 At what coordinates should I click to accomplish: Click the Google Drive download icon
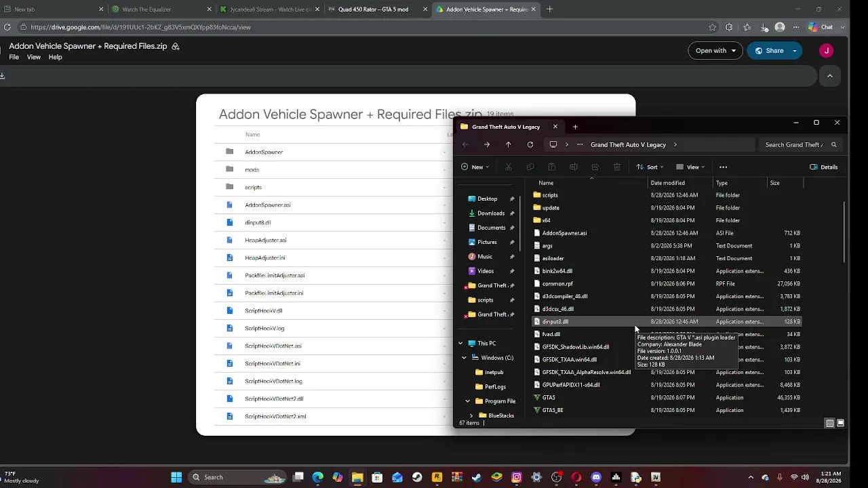[2, 75]
